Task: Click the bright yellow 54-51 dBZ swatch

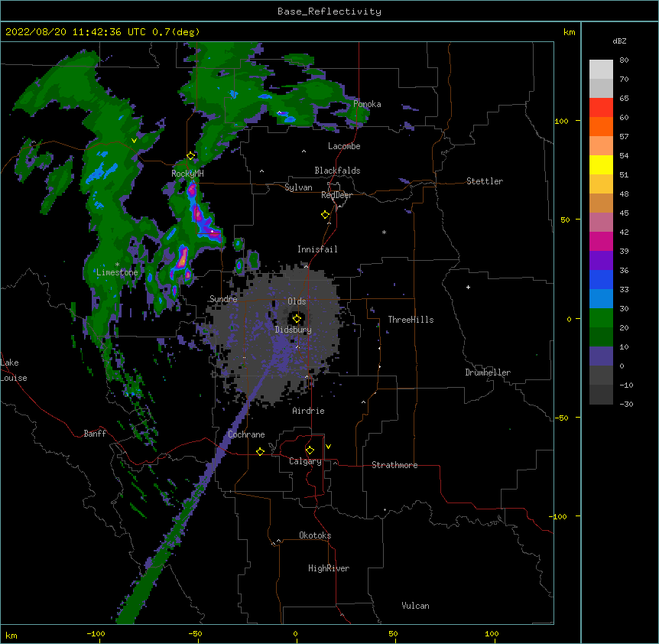Action: pos(601,164)
